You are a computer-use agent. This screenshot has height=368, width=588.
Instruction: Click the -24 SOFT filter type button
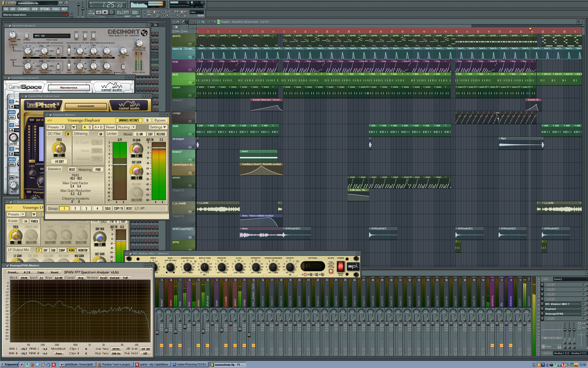59,161
